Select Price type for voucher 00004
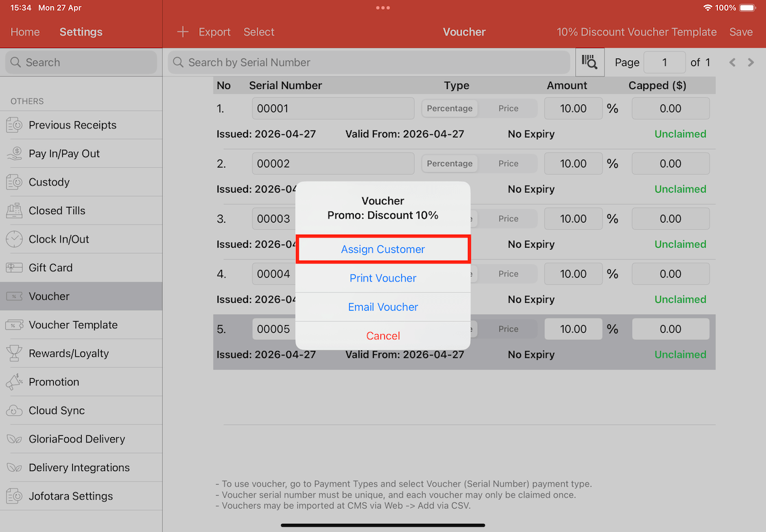This screenshot has width=766, height=532. (x=508, y=274)
